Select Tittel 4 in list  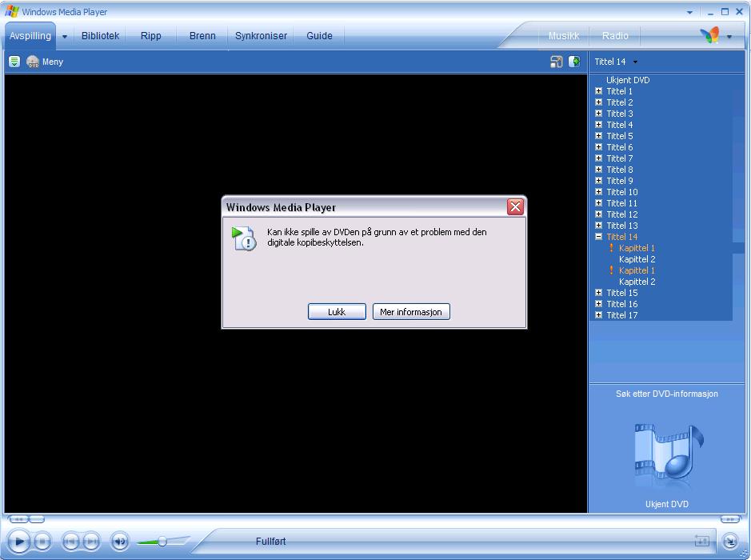pyautogui.click(x=619, y=125)
